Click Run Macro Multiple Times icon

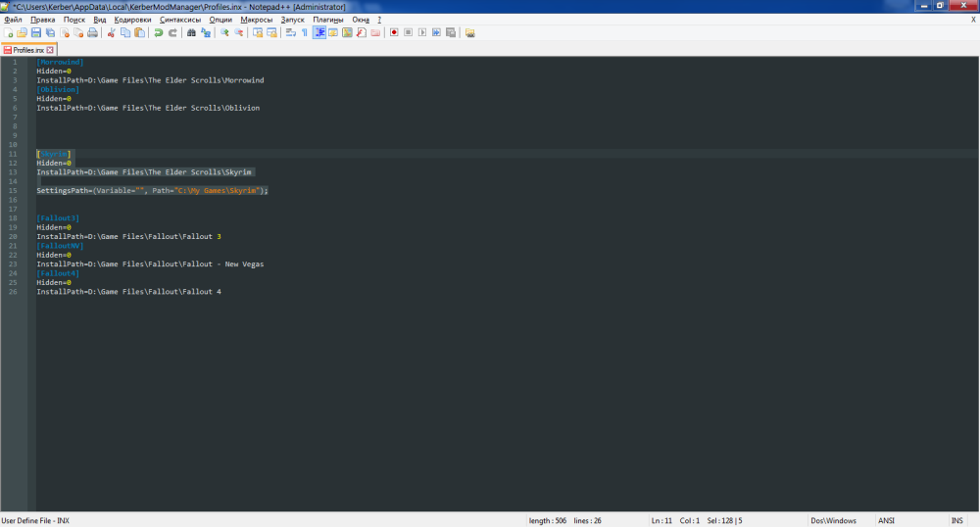436,32
